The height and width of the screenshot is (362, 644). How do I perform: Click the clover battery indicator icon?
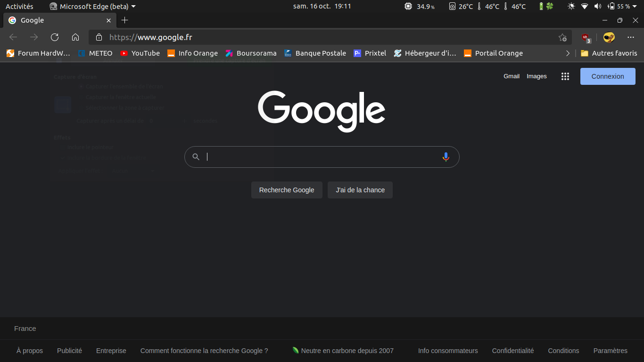546,7
